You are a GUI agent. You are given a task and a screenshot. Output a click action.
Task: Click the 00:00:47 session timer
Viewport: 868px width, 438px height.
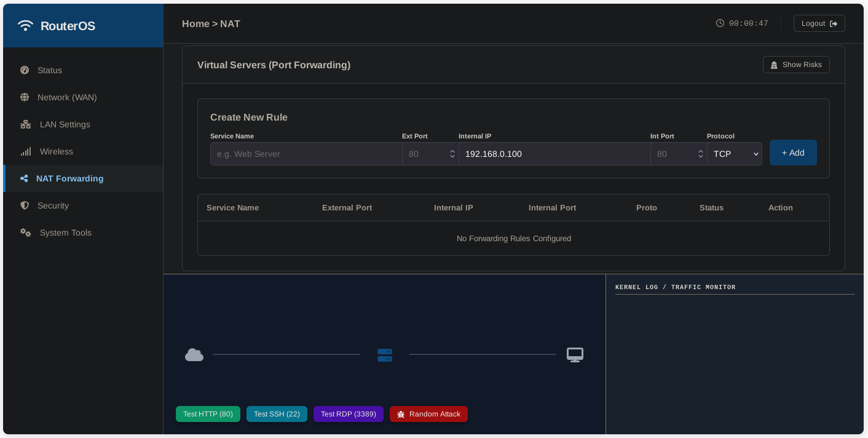748,23
